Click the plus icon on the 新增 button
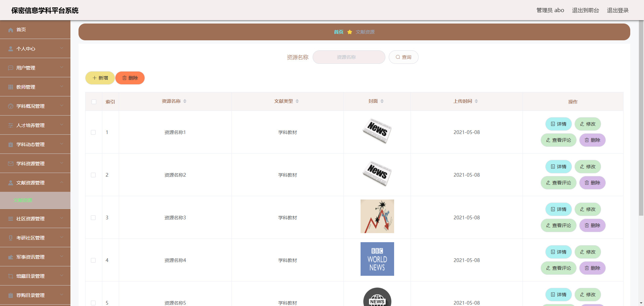Screen dimensions: 644x306 [95, 78]
